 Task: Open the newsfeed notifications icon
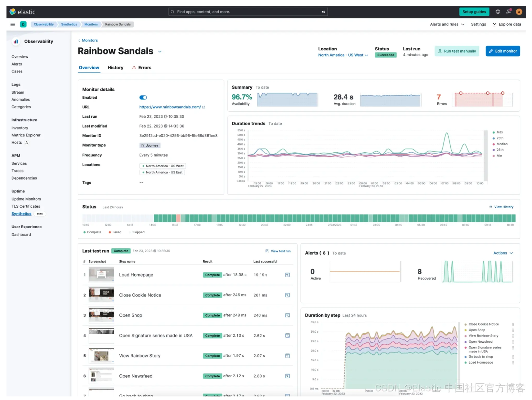tap(509, 12)
